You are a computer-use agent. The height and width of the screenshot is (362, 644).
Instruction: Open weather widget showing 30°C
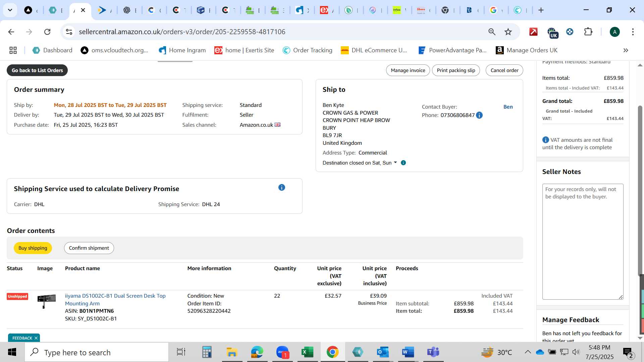[496, 352]
